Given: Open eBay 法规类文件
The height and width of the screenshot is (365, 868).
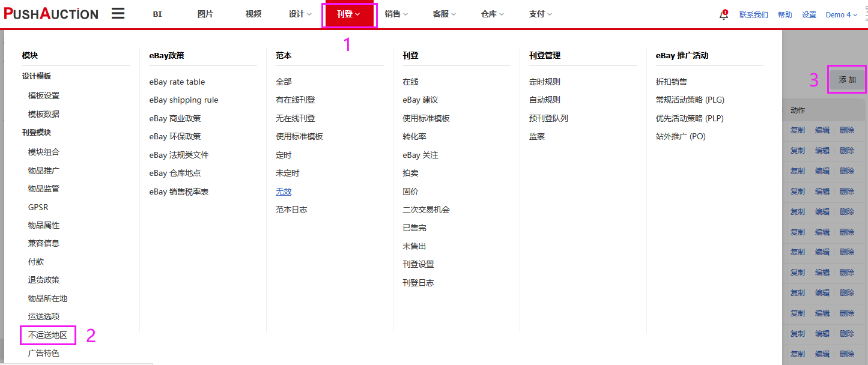Looking at the screenshot, I should tap(179, 155).
